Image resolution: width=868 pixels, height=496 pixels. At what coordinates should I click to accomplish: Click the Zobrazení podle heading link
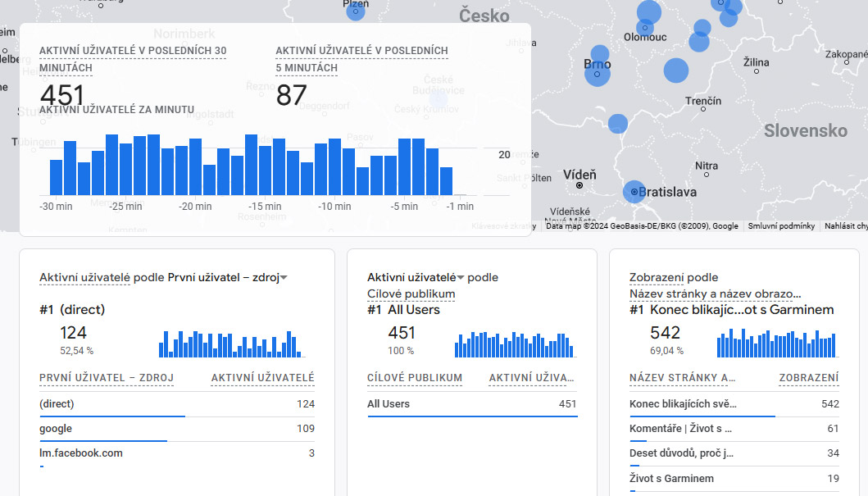(673, 277)
